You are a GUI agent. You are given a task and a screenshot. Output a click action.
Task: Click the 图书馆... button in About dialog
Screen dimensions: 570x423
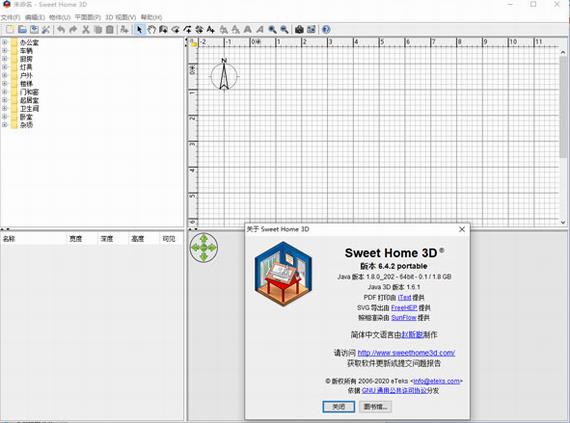tap(376, 407)
